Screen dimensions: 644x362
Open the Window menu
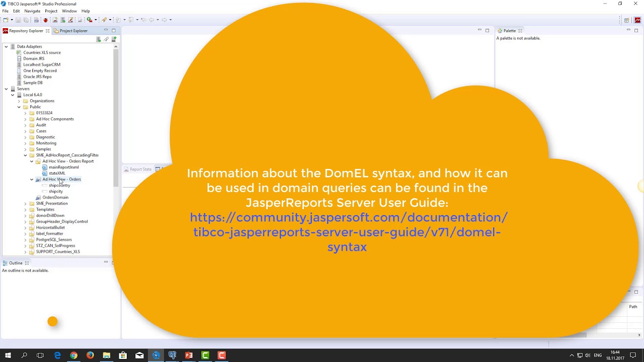coord(69,11)
